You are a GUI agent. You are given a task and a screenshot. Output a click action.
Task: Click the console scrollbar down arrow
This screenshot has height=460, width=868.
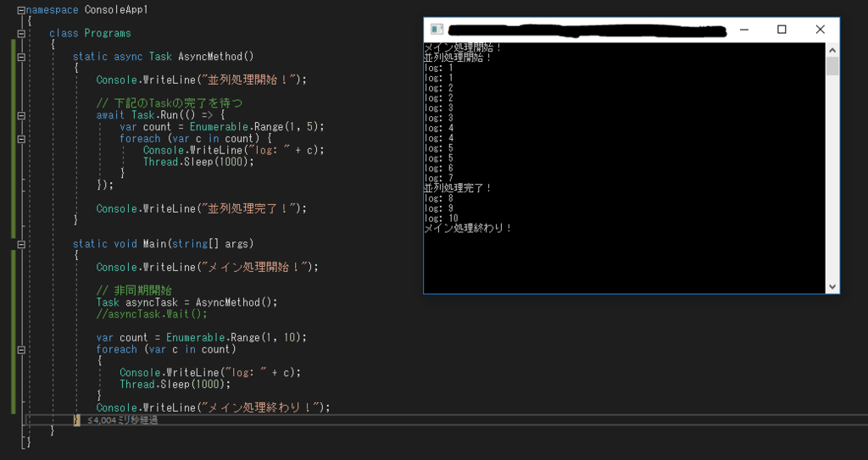click(x=832, y=286)
